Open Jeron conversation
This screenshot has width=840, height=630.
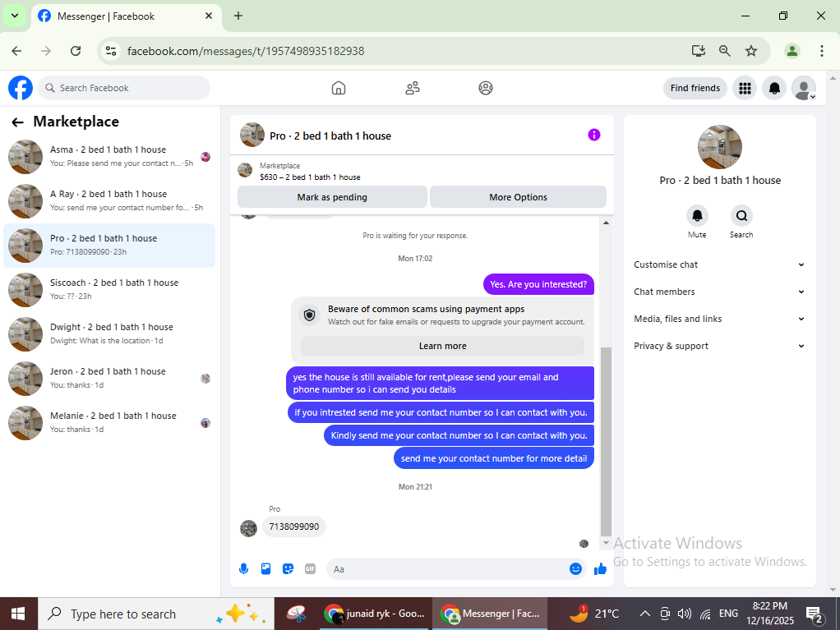109,379
